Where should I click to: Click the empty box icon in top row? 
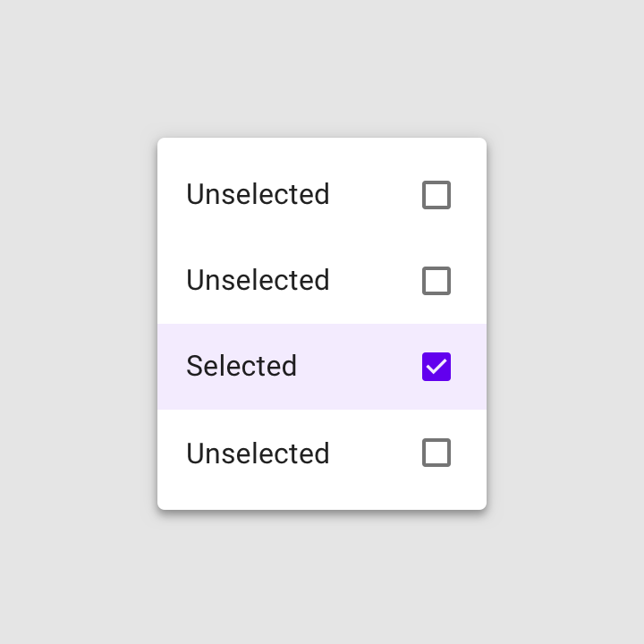point(436,195)
